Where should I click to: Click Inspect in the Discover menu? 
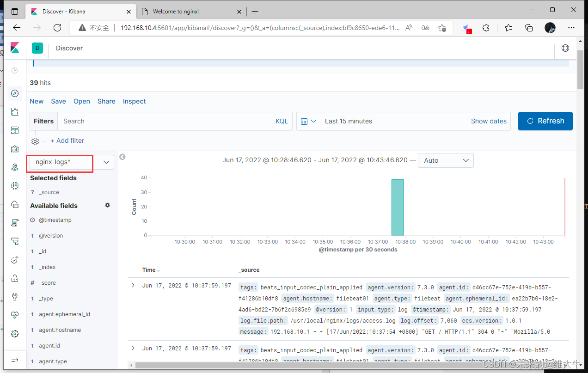click(135, 101)
